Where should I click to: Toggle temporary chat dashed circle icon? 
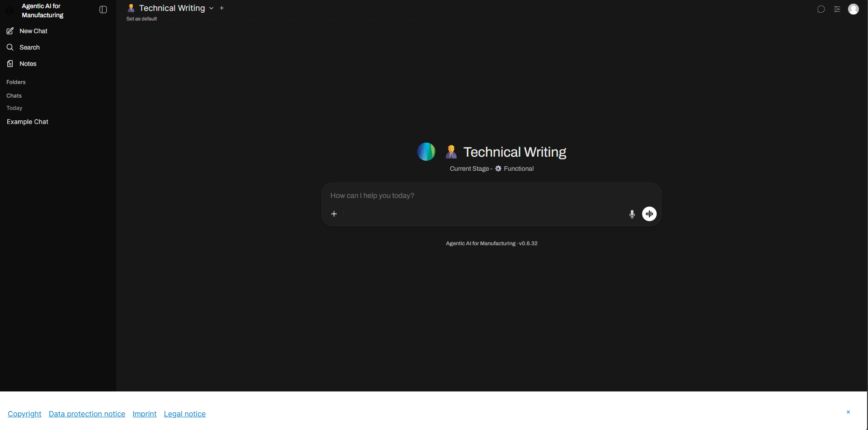click(x=821, y=9)
